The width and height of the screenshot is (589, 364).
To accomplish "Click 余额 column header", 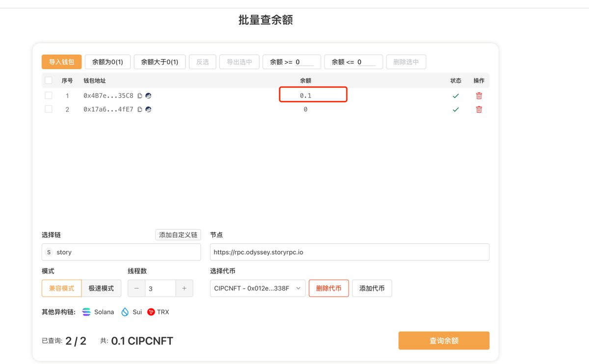I will pyautogui.click(x=305, y=80).
